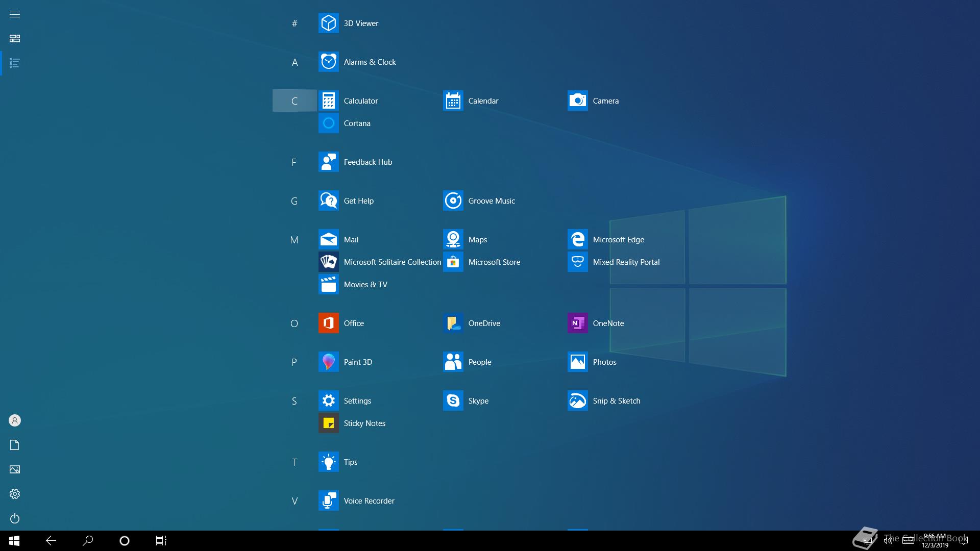Expand the hamburger menu at top-left
Image resolution: width=980 pixels, height=551 pixels.
15,14
